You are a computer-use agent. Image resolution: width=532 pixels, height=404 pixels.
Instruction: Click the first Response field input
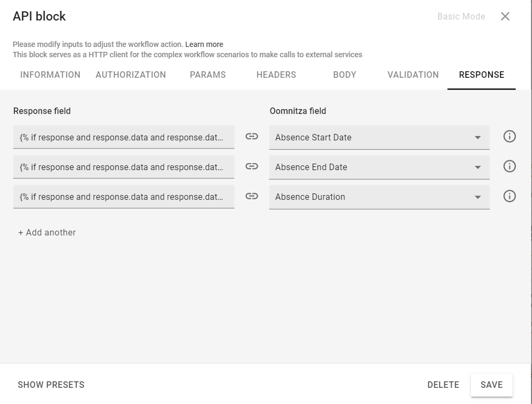[123, 137]
